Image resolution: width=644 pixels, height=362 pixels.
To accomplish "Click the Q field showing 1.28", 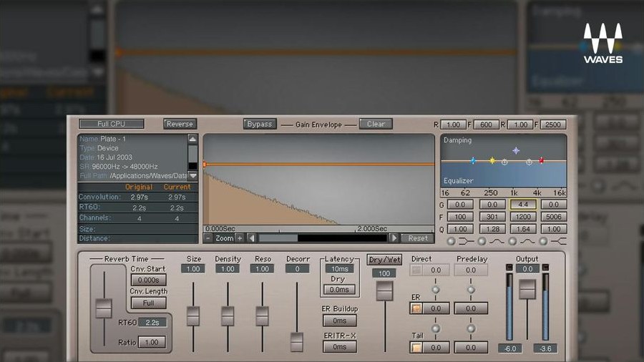I will 492,229.
